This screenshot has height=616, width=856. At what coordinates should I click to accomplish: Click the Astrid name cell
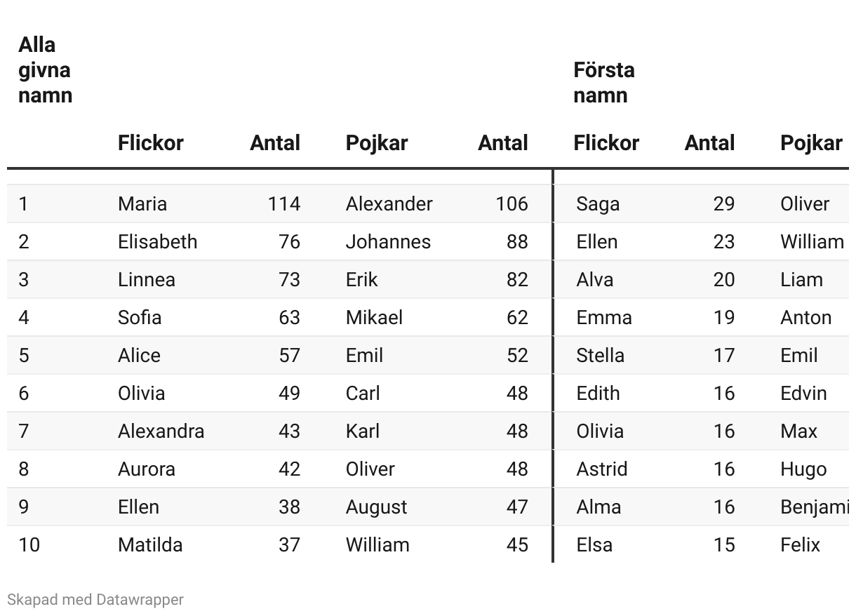point(601,469)
